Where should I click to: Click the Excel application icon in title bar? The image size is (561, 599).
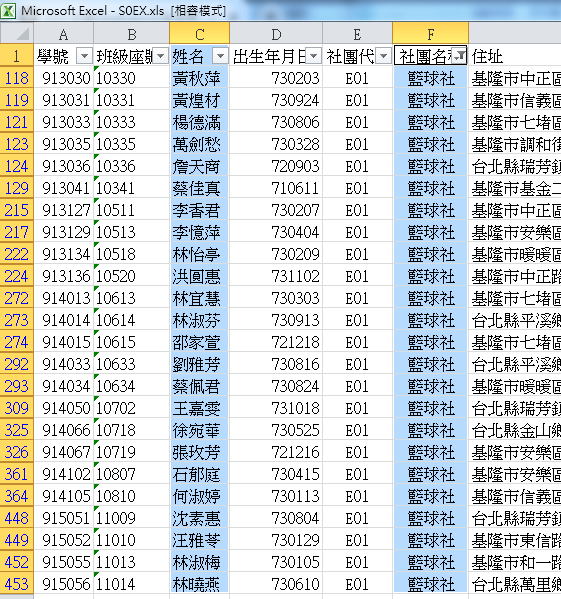tap(8, 10)
